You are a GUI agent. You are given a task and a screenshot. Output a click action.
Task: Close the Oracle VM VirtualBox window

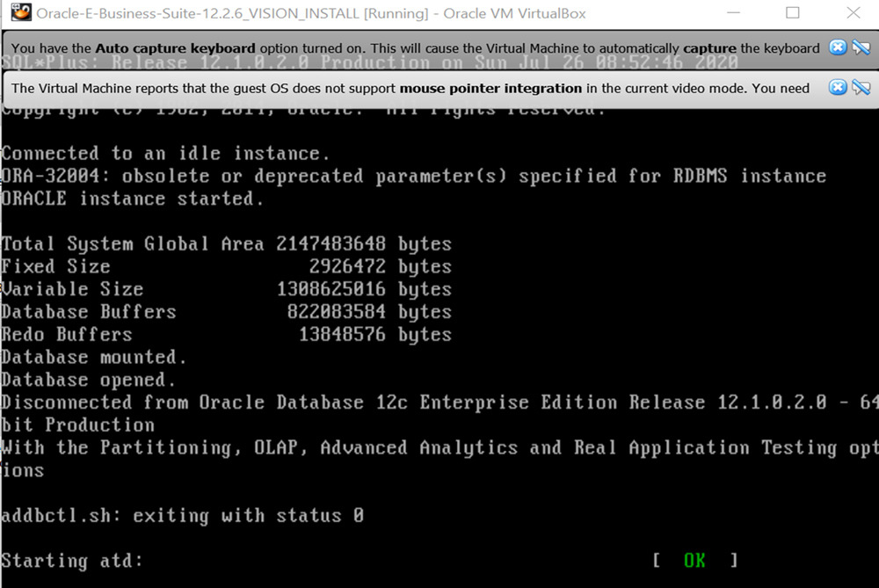[x=852, y=13]
